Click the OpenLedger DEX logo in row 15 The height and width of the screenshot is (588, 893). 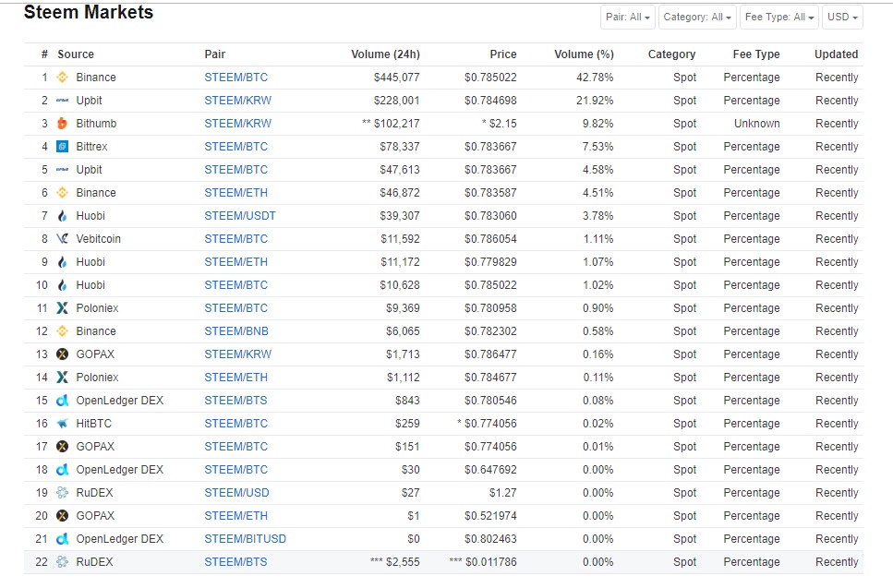[x=63, y=401]
